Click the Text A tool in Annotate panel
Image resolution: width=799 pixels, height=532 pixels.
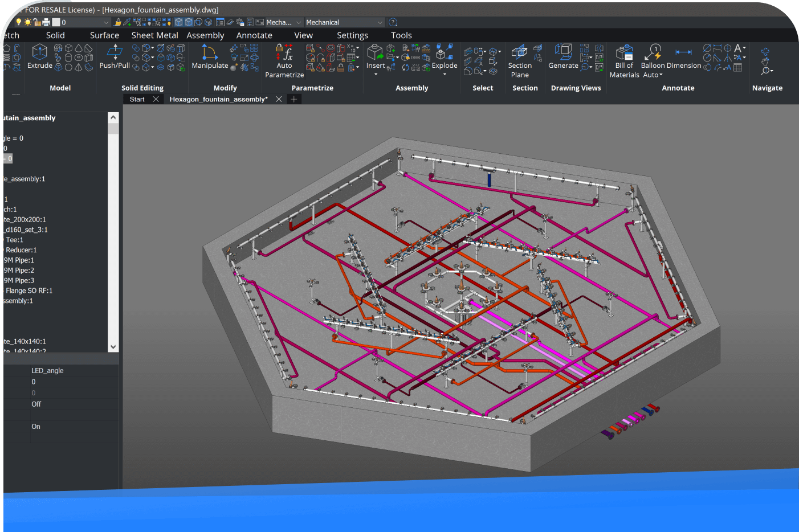click(737, 48)
